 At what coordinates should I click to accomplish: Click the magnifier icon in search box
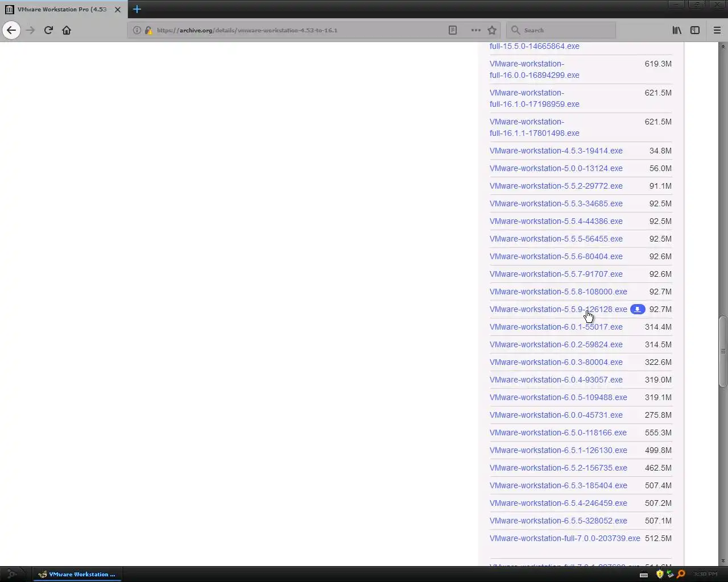pos(516,30)
